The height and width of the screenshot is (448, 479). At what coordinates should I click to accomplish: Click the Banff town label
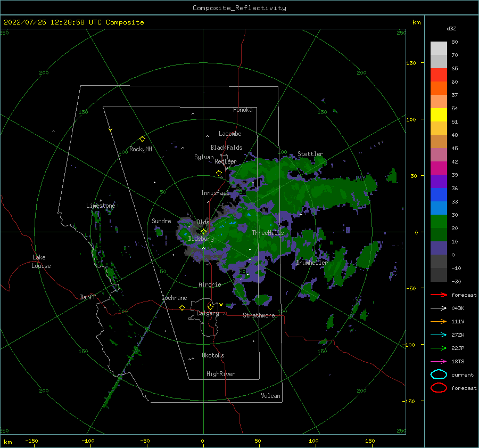[x=88, y=297]
